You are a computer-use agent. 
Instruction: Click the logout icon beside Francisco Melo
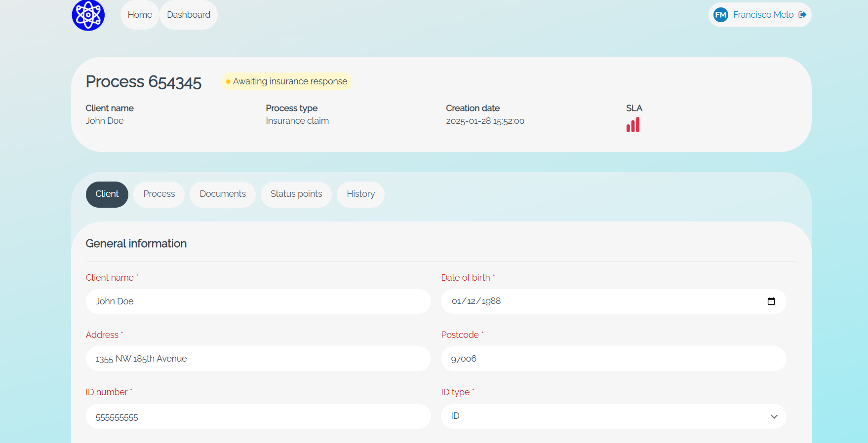802,15
